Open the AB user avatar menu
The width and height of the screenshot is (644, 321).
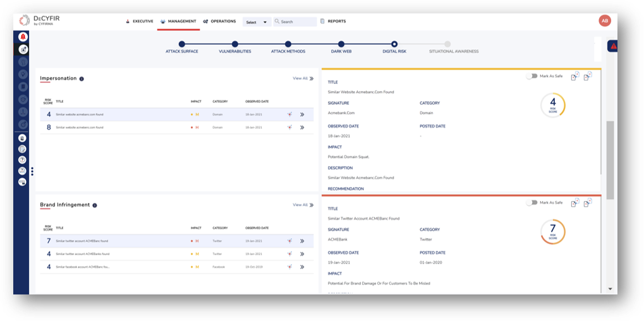[605, 21]
